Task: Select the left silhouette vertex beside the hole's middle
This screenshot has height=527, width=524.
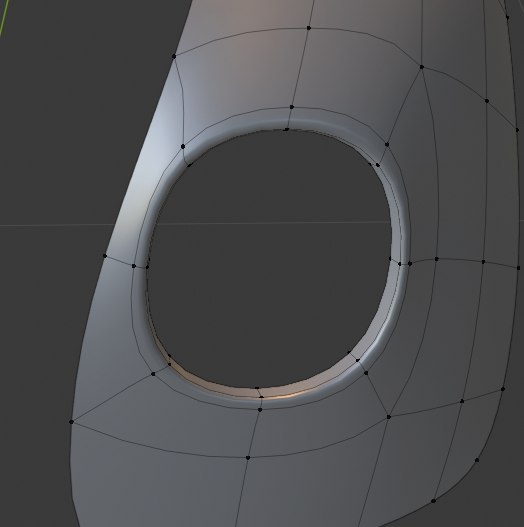Action: click(x=105, y=256)
